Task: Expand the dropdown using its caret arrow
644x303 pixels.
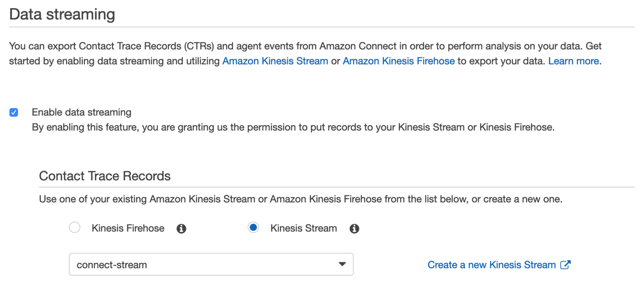Action: [x=342, y=264]
